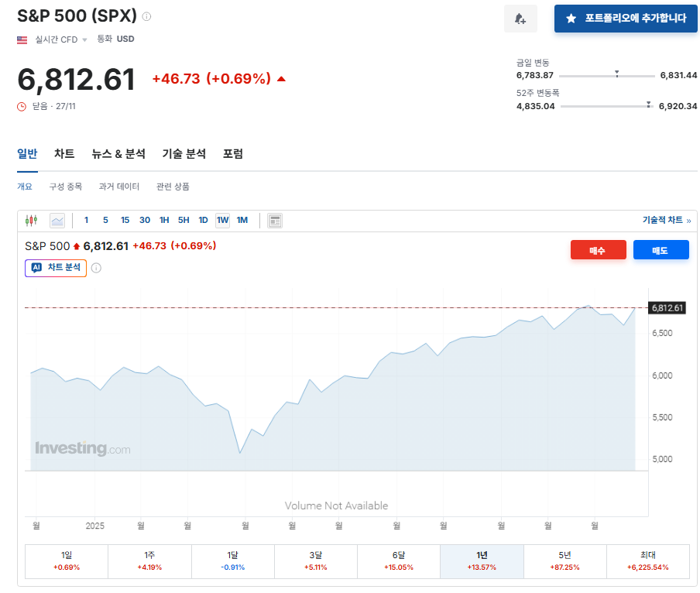Image resolution: width=700 pixels, height=593 pixels.
Task: Open the 기술 분석 tab
Action: 184,154
